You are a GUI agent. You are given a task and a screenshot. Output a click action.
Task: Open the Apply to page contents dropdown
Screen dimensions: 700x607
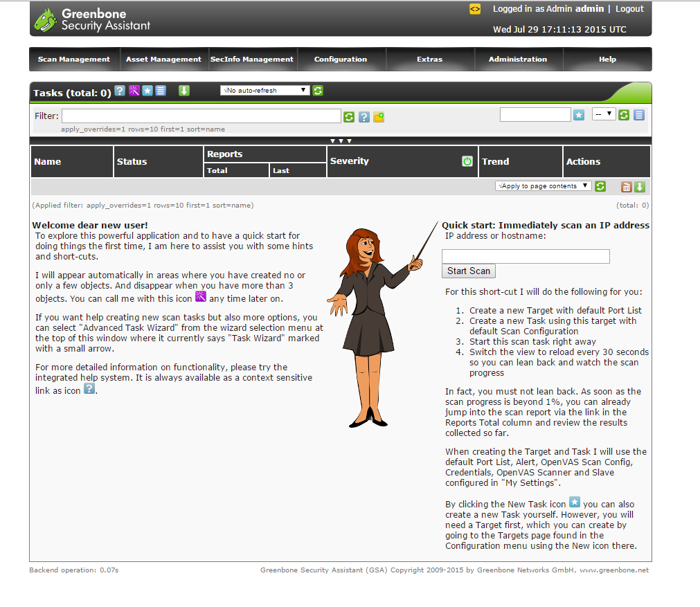pos(544,185)
